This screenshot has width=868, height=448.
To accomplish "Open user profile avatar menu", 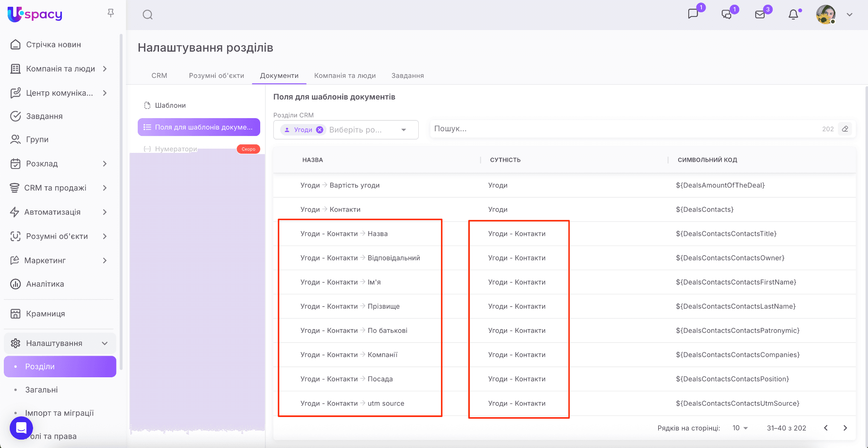I will tap(826, 14).
